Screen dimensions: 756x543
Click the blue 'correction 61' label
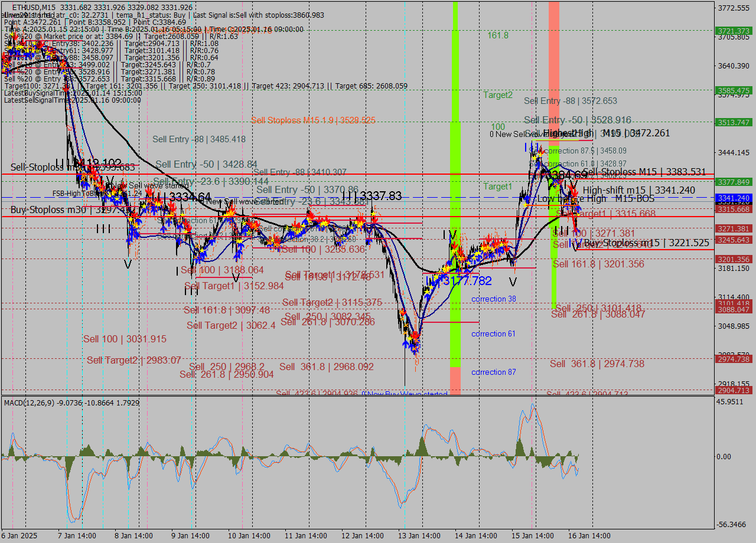click(x=494, y=334)
